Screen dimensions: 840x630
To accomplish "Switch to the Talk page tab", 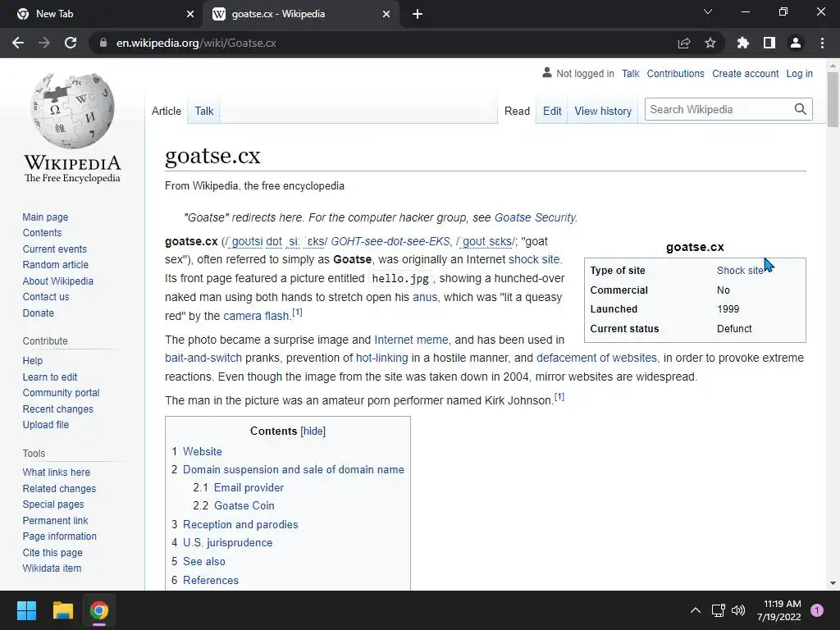I will pos(204,111).
